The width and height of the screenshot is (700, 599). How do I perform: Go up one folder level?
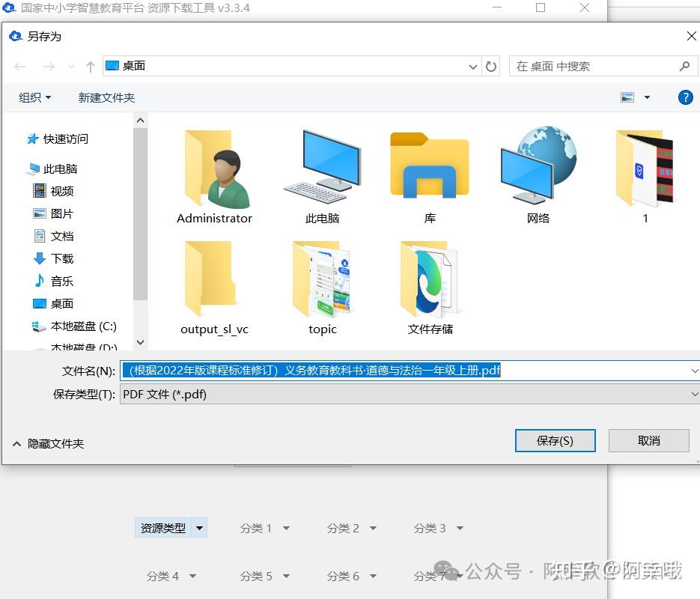tap(91, 67)
